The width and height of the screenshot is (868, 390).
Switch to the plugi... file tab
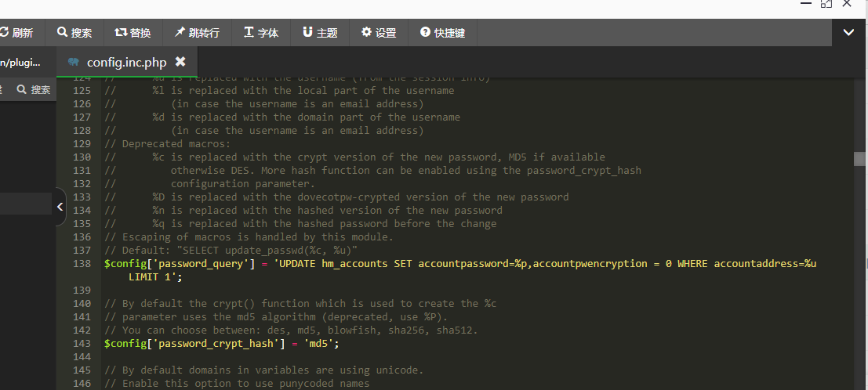click(x=22, y=62)
